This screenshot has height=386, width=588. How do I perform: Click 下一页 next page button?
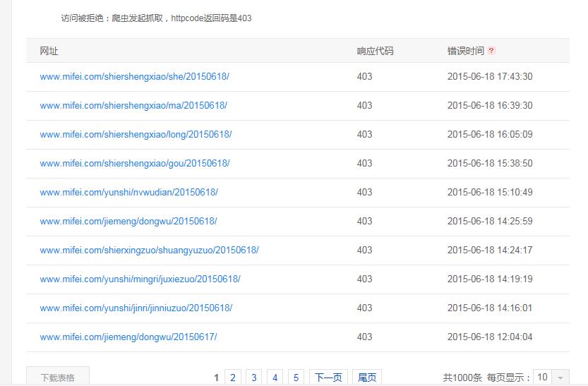[x=328, y=378]
